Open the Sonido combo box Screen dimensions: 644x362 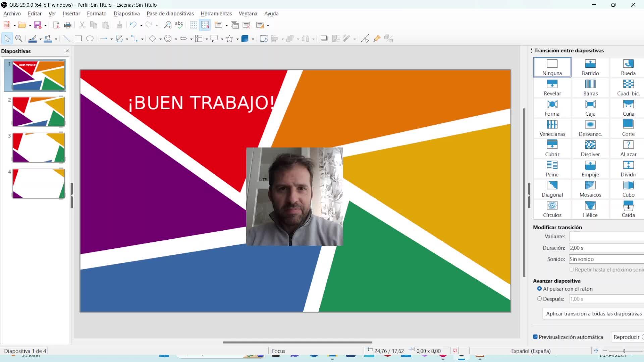click(606, 259)
